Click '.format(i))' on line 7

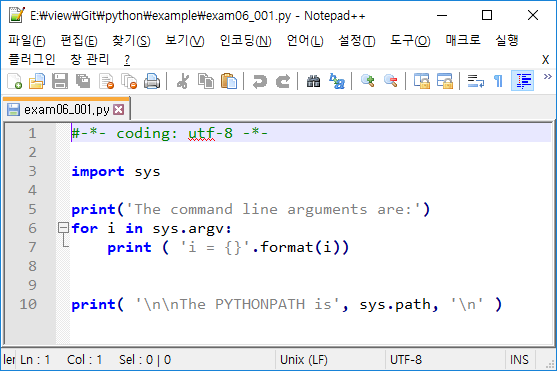(x=301, y=247)
